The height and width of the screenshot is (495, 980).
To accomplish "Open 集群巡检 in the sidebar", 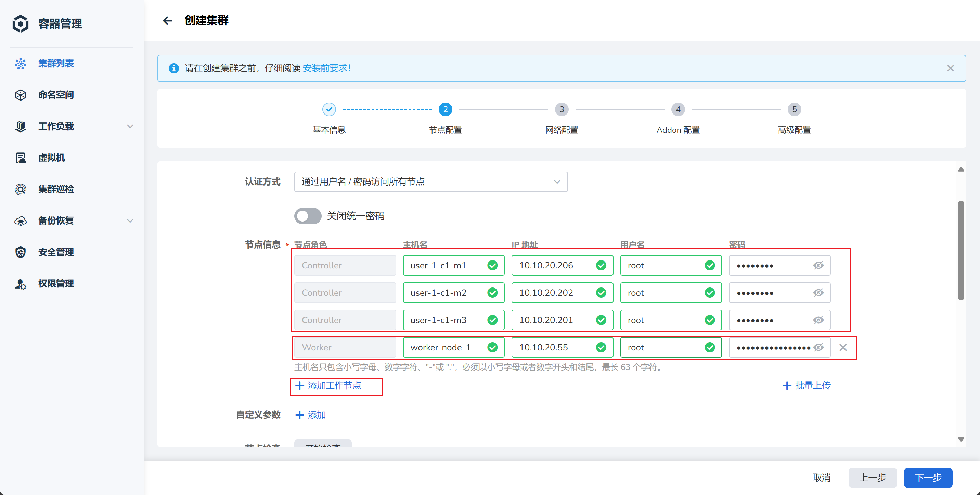I will (55, 189).
